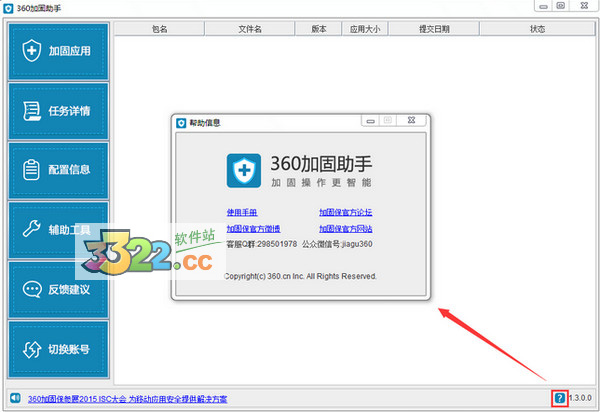This screenshot has height=412, width=600.
Task: Sort by the 状态 column header
Action: click(x=537, y=29)
